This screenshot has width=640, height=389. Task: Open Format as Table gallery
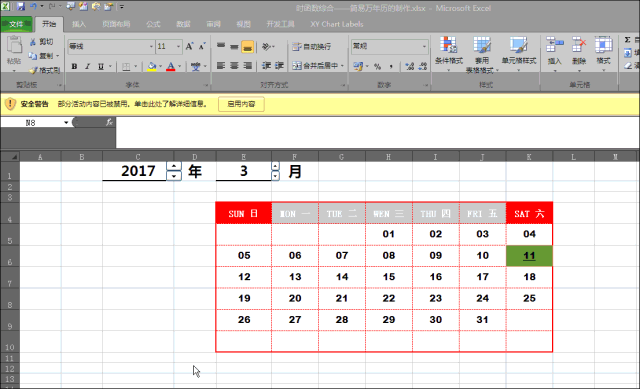(x=482, y=55)
